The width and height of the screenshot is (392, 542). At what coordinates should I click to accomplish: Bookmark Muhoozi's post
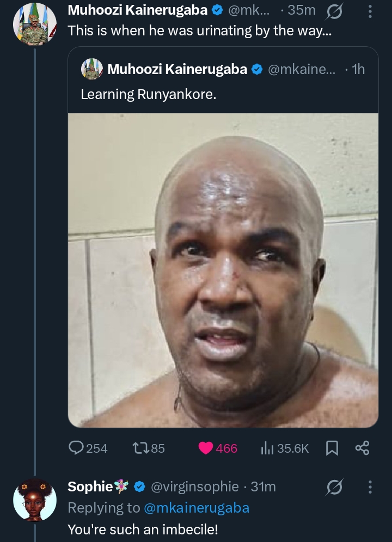[333, 447]
